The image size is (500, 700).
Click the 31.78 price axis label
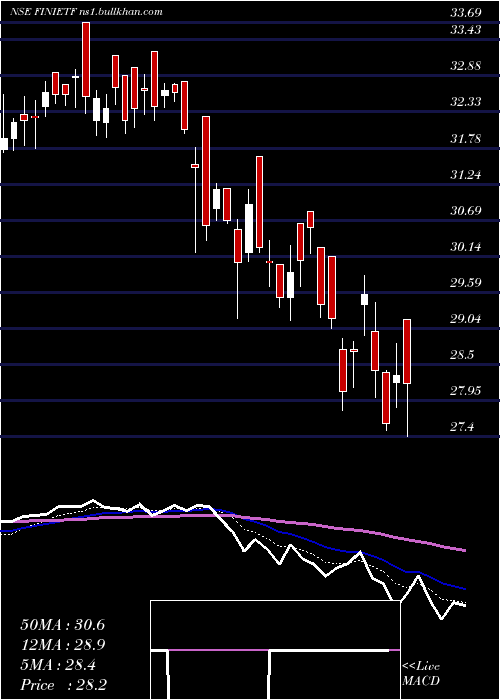click(x=466, y=139)
